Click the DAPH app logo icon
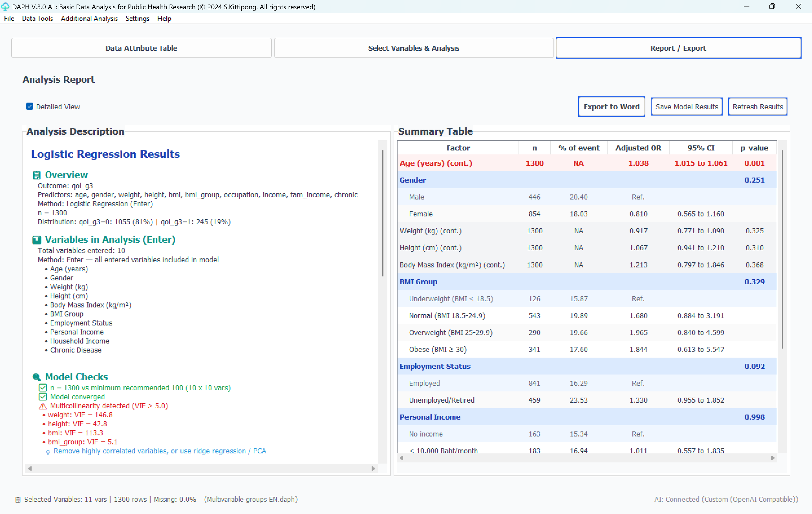 click(5, 7)
